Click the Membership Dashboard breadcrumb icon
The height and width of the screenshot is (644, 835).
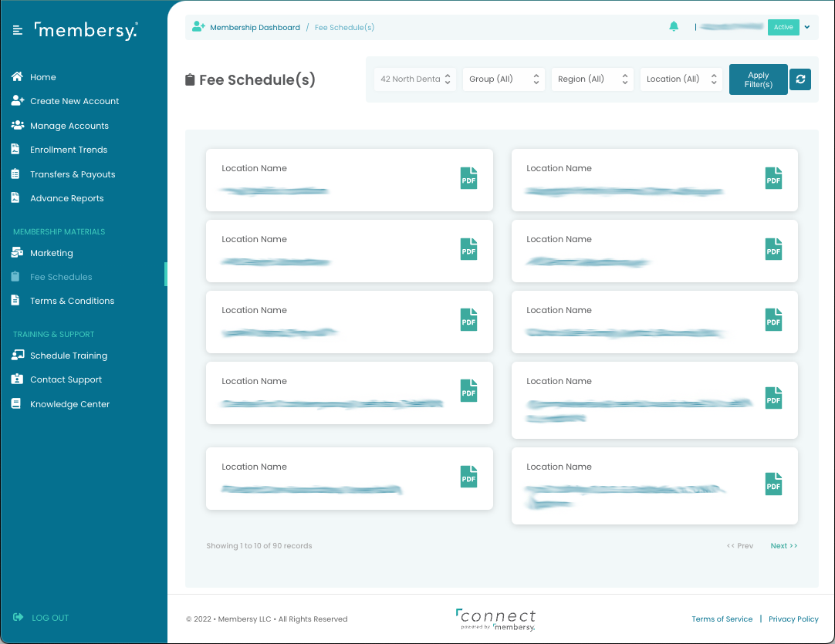[x=198, y=27]
